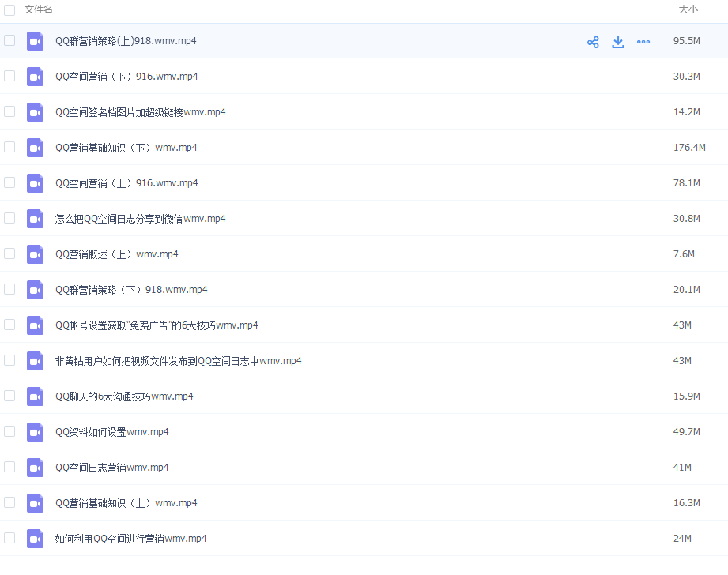Toggle the select-all checkbox beside 文件名

(9, 9)
